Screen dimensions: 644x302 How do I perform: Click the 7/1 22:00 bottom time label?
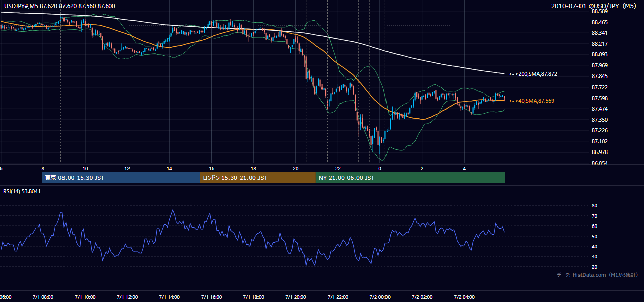pos(338,297)
